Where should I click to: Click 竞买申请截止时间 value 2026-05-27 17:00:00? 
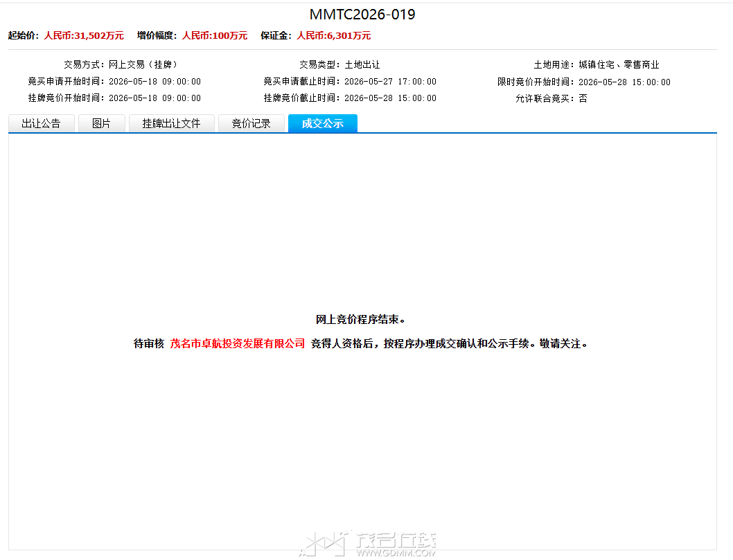coord(390,81)
